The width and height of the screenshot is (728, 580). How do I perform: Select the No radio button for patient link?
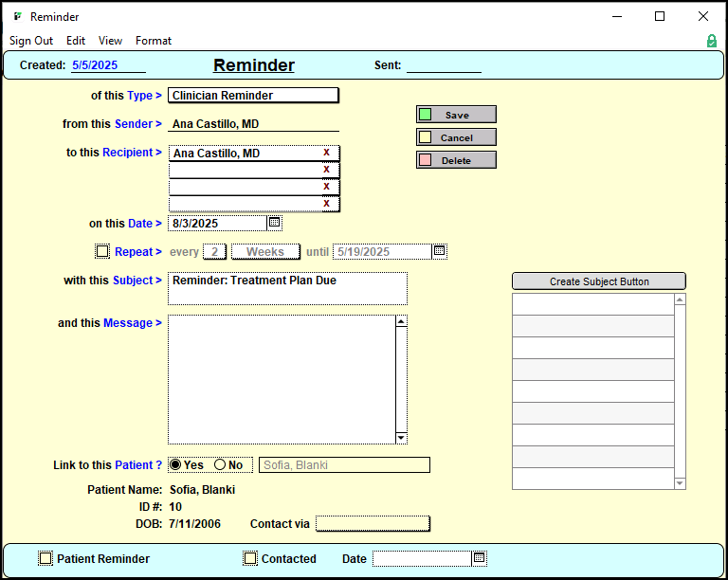coord(220,465)
